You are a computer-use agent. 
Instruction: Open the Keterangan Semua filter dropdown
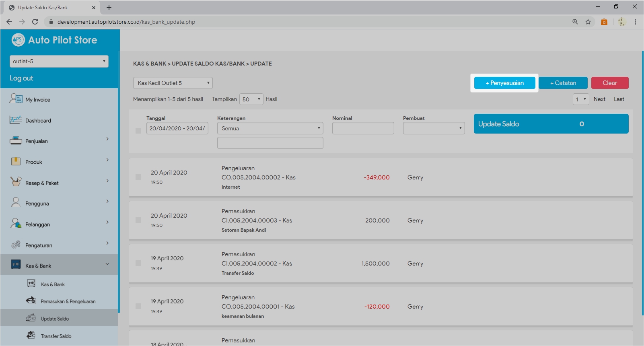tap(270, 128)
